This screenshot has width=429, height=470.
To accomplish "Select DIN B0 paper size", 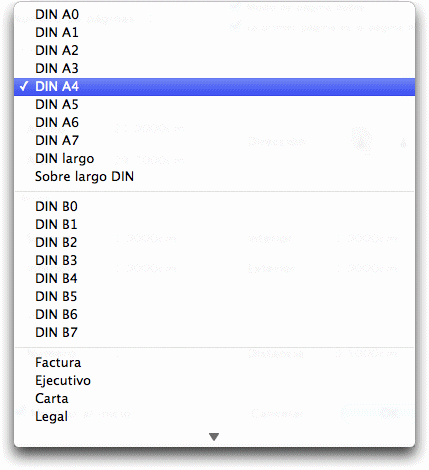I will (214, 207).
